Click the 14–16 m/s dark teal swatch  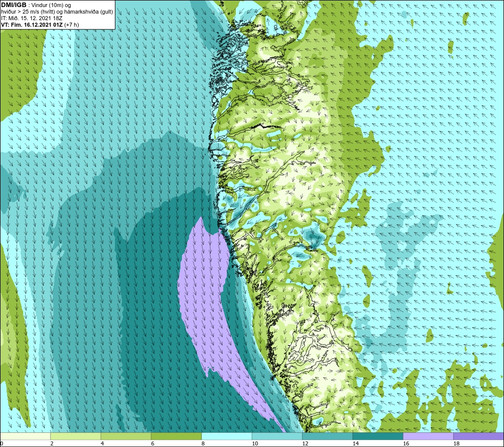point(377,436)
